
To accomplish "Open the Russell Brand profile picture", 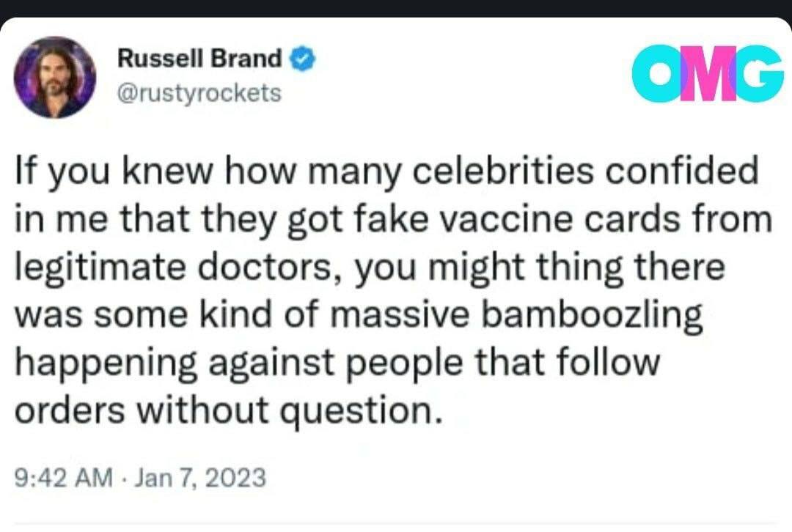I will tap(56, 77).
